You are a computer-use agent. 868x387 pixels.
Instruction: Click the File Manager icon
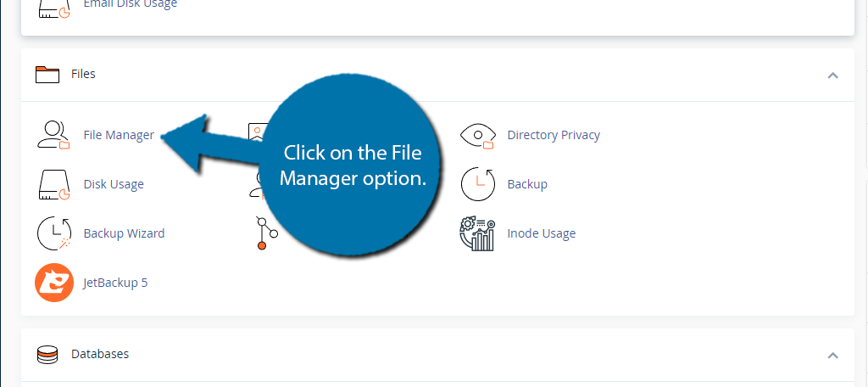pyautogui.click(x=53, y=135)
